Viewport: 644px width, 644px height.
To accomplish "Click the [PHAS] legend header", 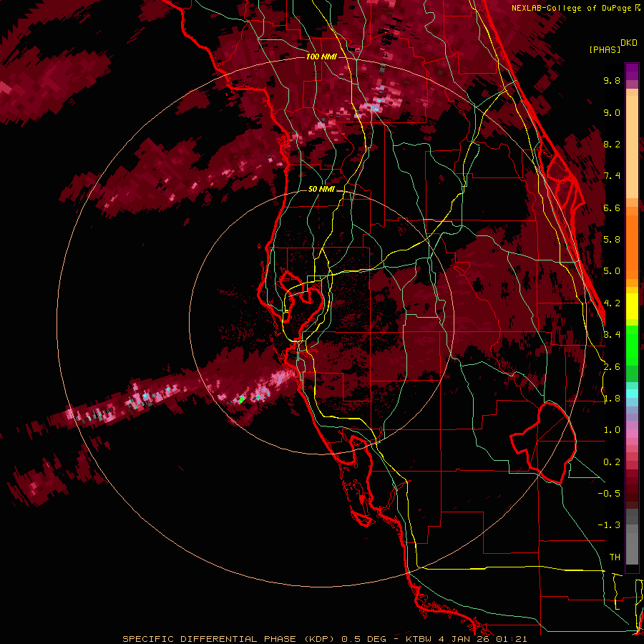I will [605, 50].
